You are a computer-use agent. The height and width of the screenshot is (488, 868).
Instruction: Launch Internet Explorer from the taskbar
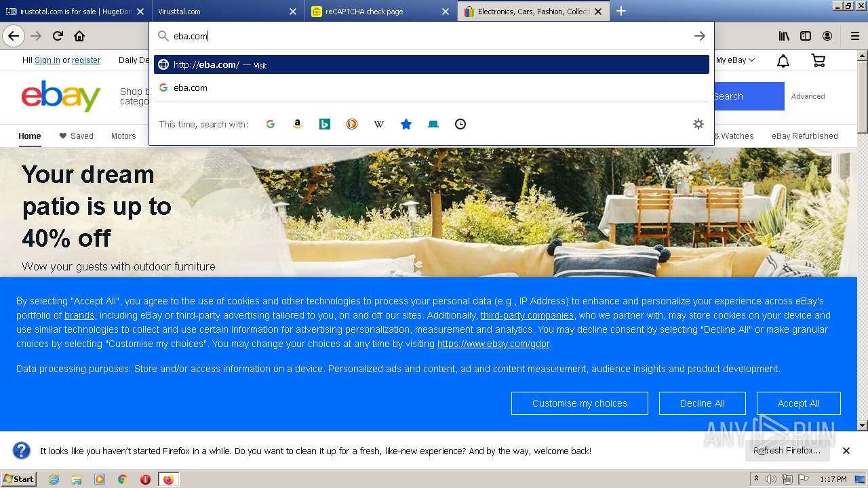tap(54, 479)
